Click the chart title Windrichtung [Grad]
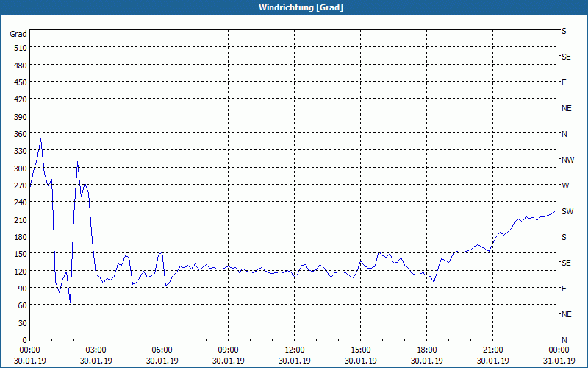 [301, 7]
